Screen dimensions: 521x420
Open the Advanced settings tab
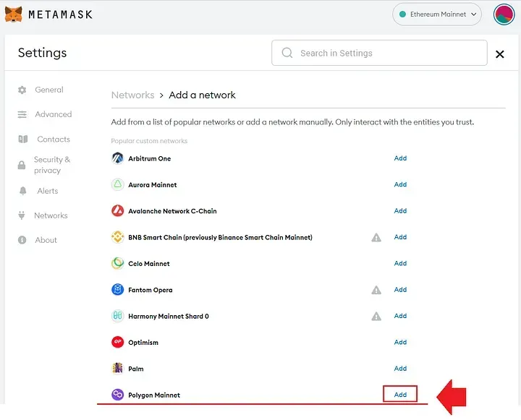pos(53,114)
